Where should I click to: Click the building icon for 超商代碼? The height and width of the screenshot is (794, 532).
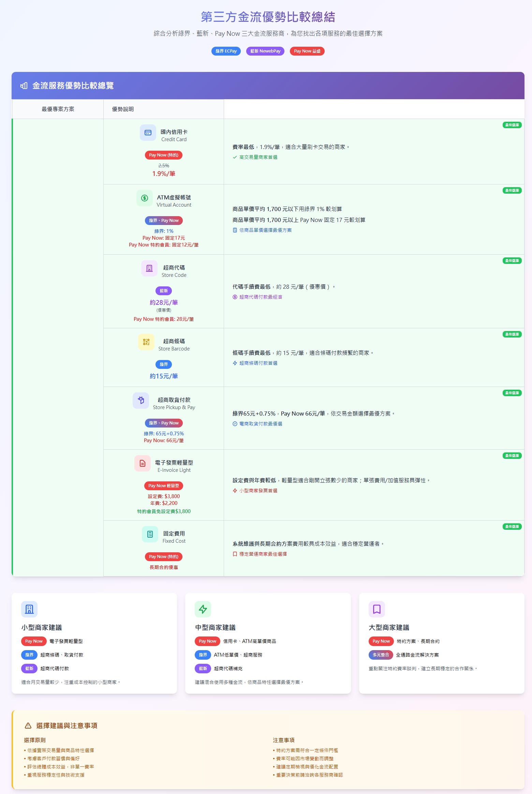pos(149,268)
